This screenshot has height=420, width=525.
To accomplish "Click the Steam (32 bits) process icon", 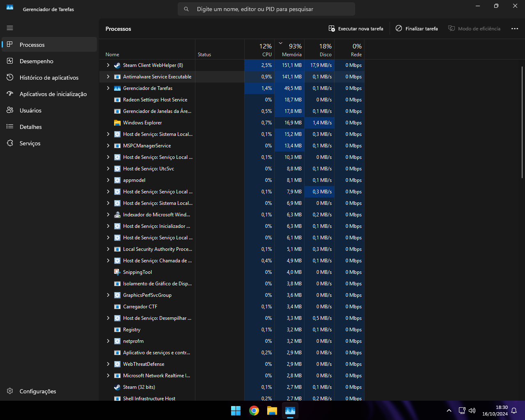I will [x=117, y=387].
